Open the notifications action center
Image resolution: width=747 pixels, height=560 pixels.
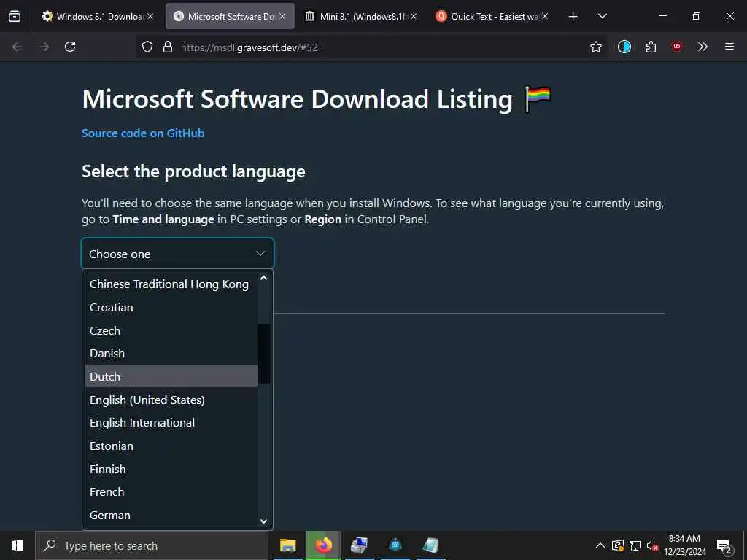point(724,545)
